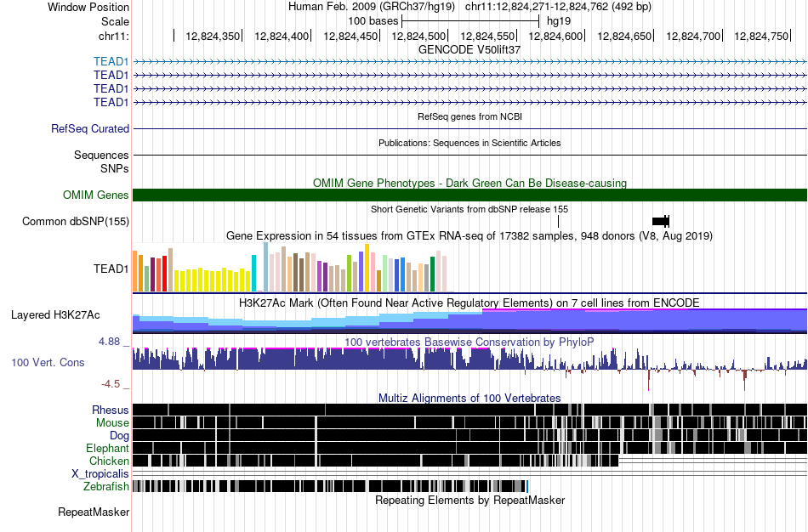Select the Dog alignment label
808x532 pixels.
pos(120,436)
